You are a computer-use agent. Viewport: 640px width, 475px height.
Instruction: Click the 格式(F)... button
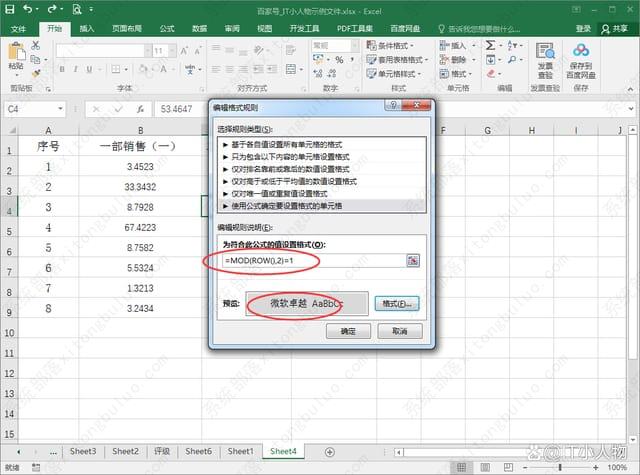[x=397, y=303]
